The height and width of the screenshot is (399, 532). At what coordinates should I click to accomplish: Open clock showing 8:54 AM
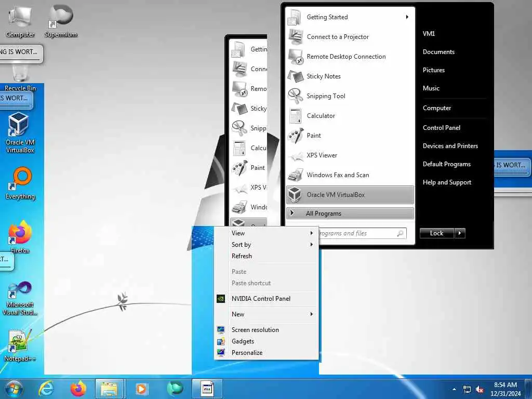[x=506, y=389]
